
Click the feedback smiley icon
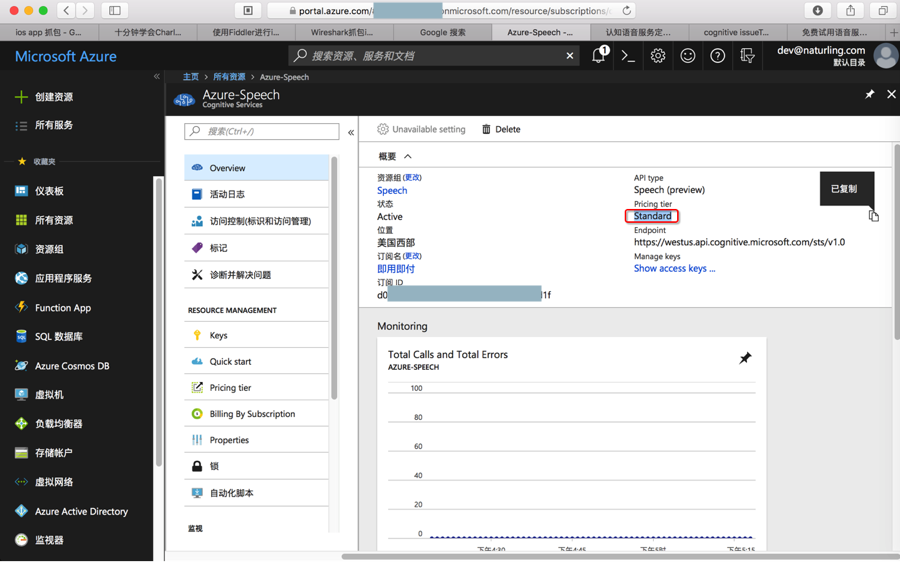[688, 56]
